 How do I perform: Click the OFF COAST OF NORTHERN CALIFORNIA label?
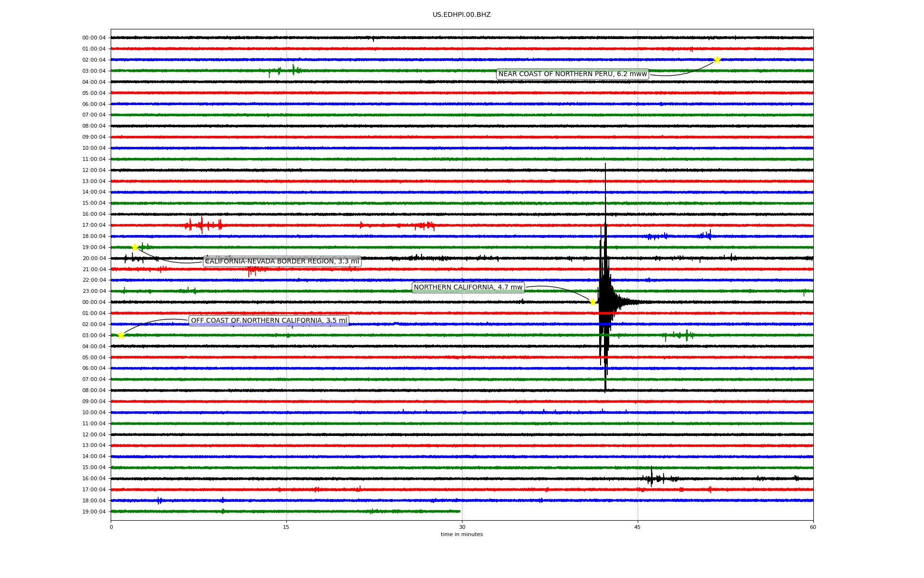269,321
